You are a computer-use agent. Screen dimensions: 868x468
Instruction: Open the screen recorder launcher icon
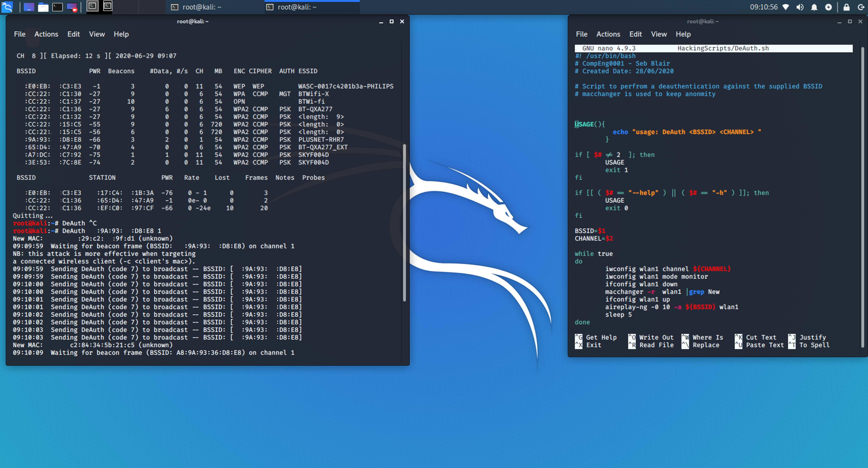tap(72, 7)
